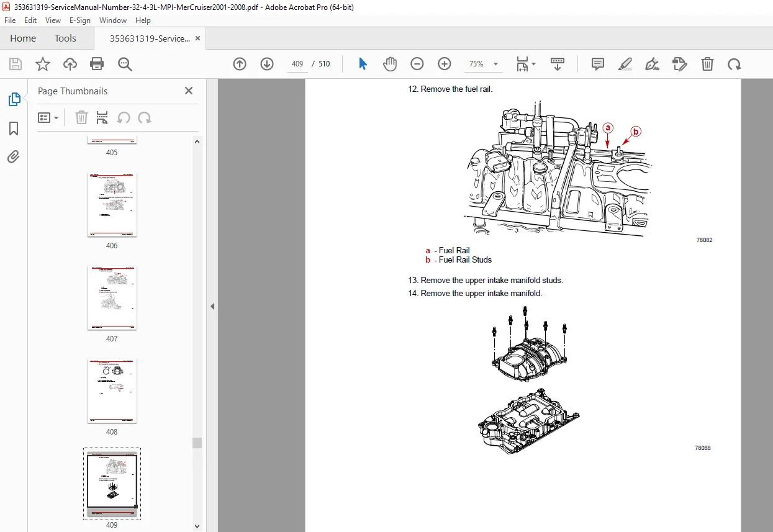The height and width of the screenshot is (532, 773).
Task: Go to previous page arrow button
Action: [240, 64]
